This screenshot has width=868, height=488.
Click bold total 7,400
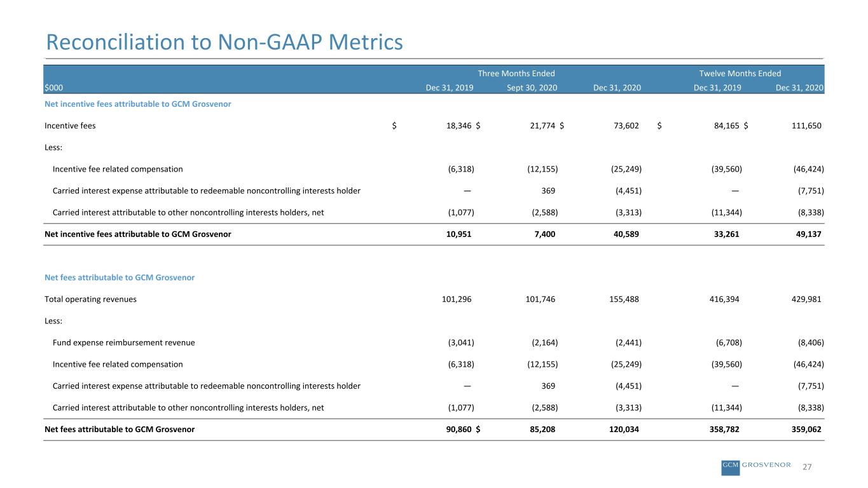544,234
